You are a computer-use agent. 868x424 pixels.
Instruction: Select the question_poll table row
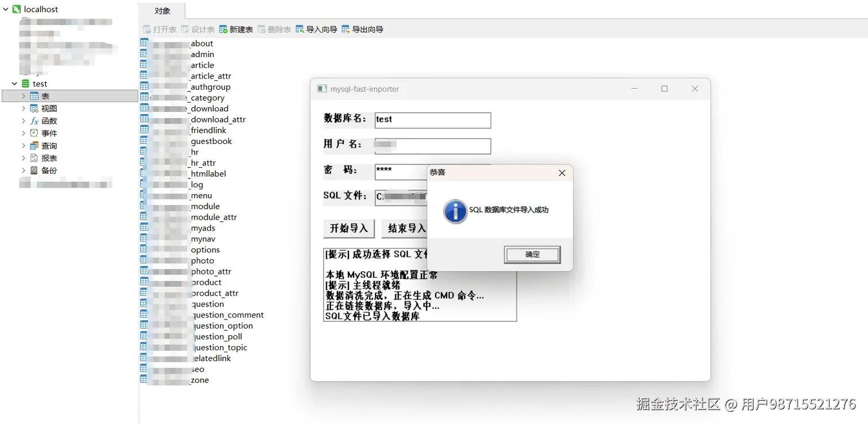tap(191, 336)
